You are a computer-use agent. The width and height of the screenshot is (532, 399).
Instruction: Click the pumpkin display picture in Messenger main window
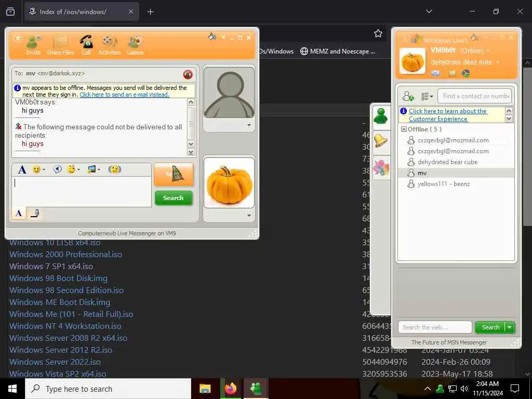(412, 61)
